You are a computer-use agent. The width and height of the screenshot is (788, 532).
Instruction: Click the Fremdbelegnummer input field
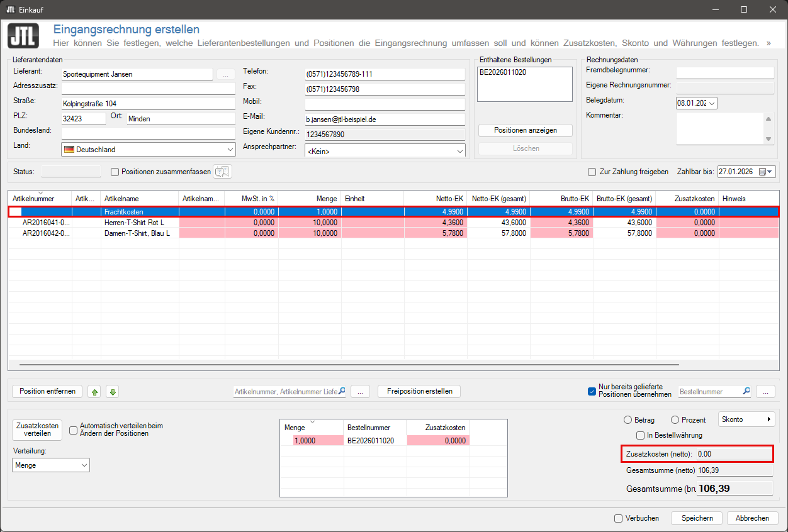[724, 73]
